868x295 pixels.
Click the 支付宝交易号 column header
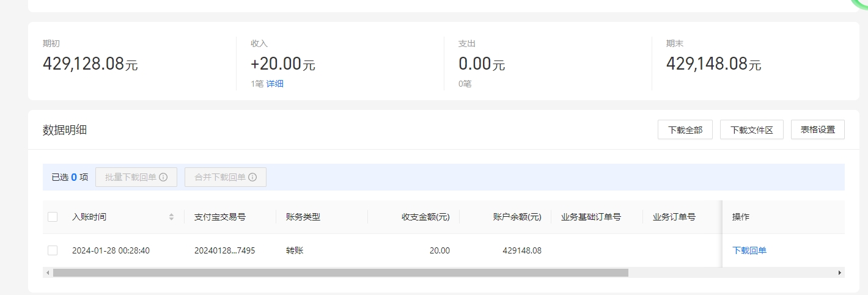(x=220, y=217)
